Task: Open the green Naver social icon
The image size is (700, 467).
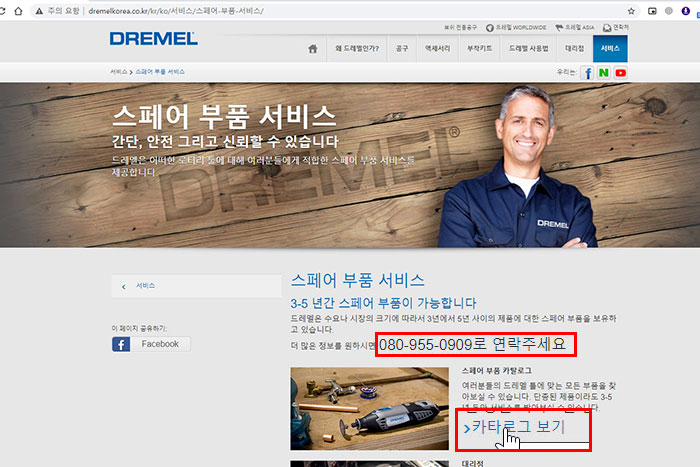Action: tap(604, 73)
